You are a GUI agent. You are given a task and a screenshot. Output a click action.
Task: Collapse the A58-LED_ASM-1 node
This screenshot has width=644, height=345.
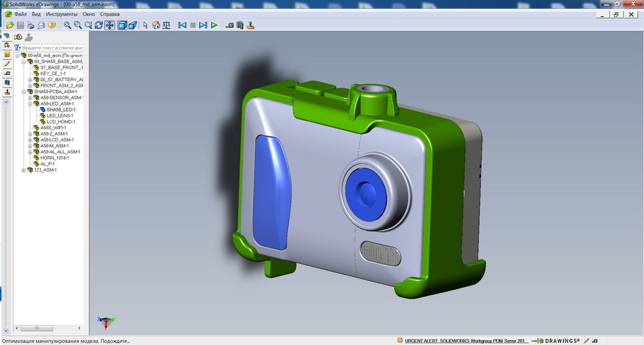pos(30,104)
